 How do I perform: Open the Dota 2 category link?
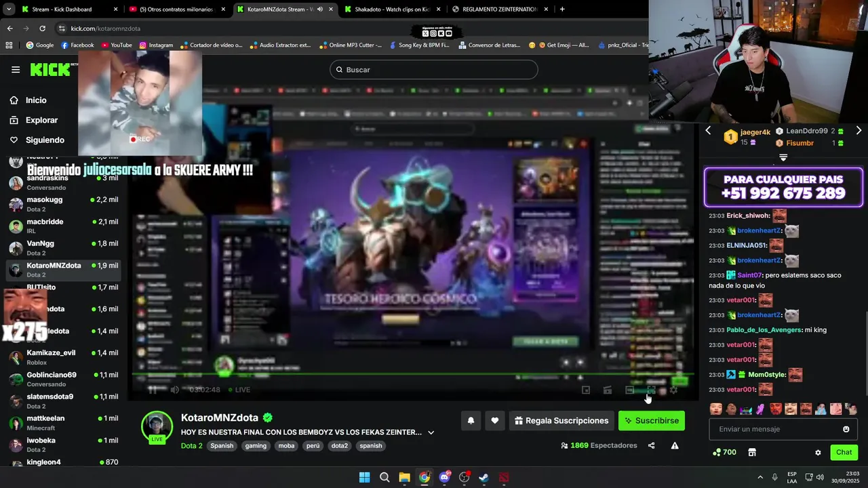(x=191, y=446)
